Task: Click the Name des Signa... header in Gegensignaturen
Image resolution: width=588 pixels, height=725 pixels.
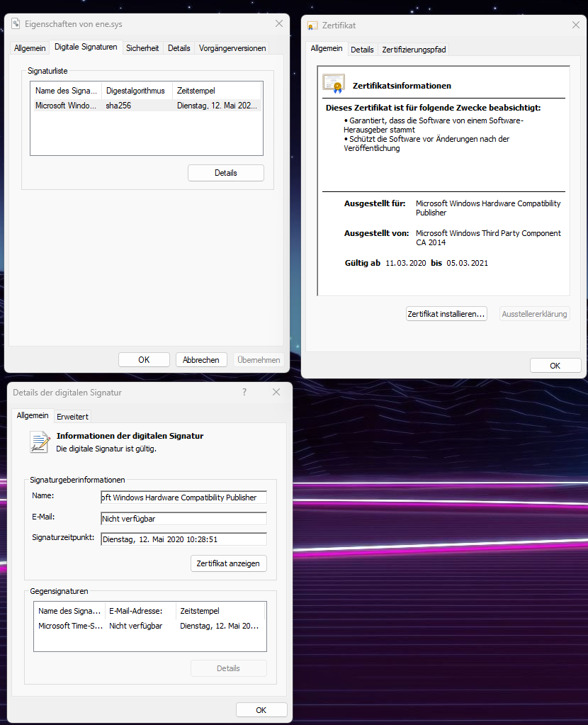Action: 69,611
